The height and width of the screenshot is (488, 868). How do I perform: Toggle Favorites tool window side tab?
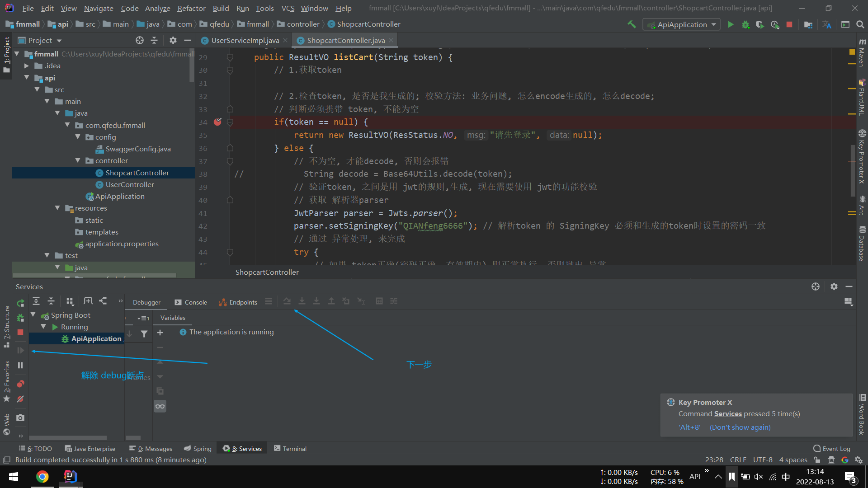click(x=6, y=381)
